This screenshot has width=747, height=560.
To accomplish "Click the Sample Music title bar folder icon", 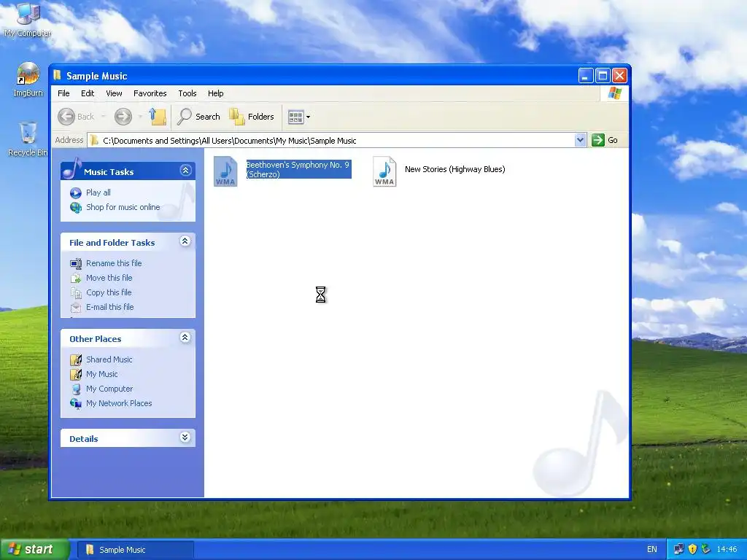I will (57, 75).
